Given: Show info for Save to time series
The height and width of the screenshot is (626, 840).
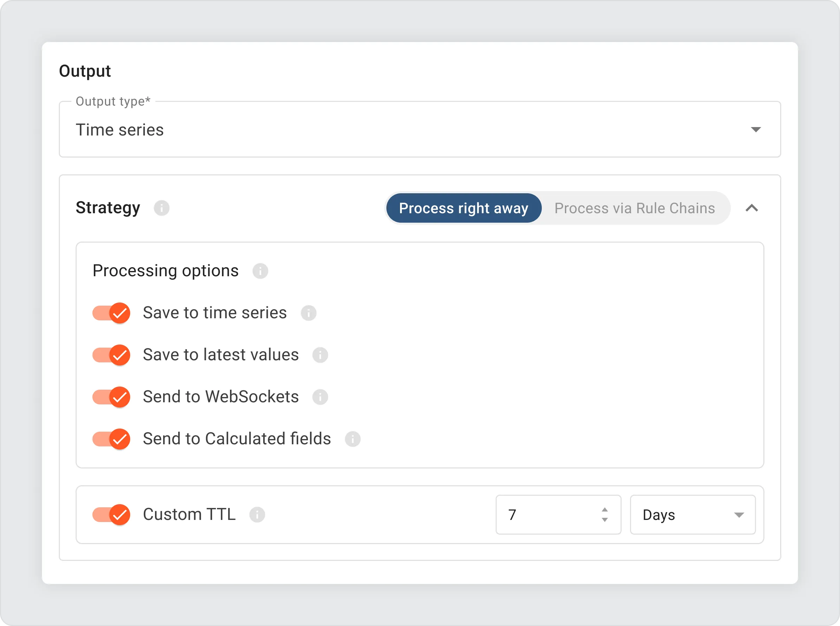Looking at the screenshot, I should pos(309,313).
